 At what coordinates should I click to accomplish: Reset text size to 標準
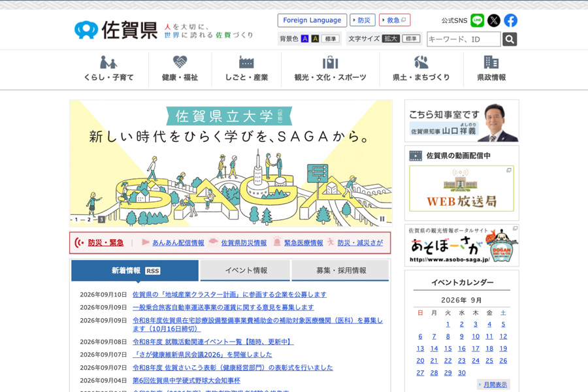[411, 39]
